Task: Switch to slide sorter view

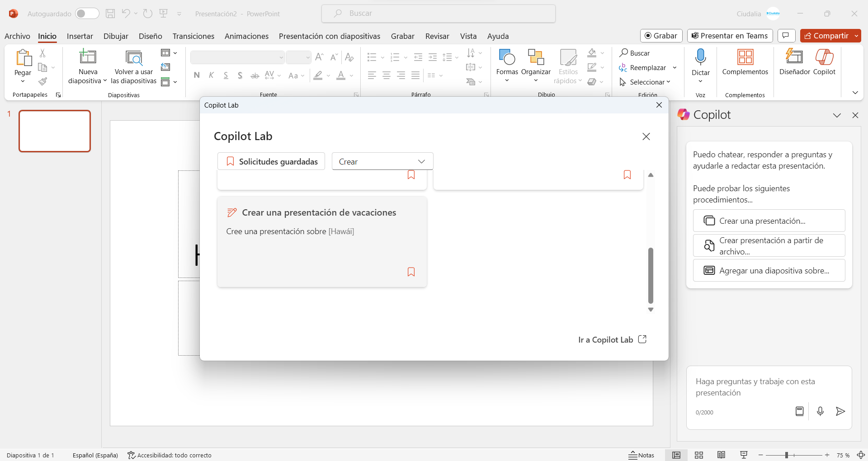Action: click(699, 455)
